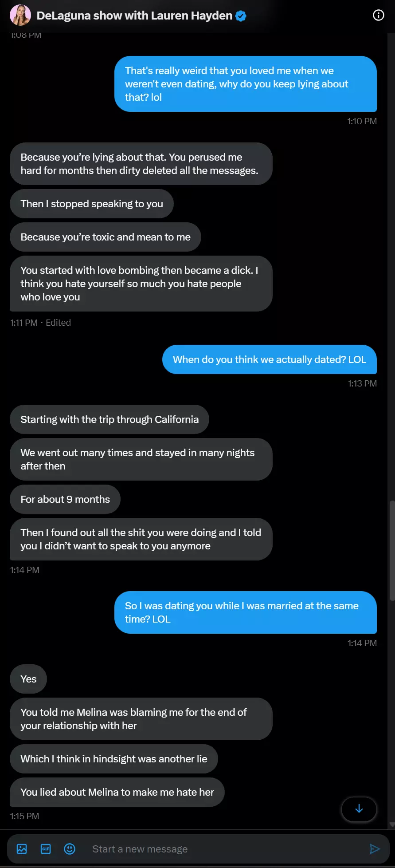The width and height of the screenshot is (395, 868).
Task: Click the verified badge beside Lauren Hayden
Action: (x=241, y=16)
